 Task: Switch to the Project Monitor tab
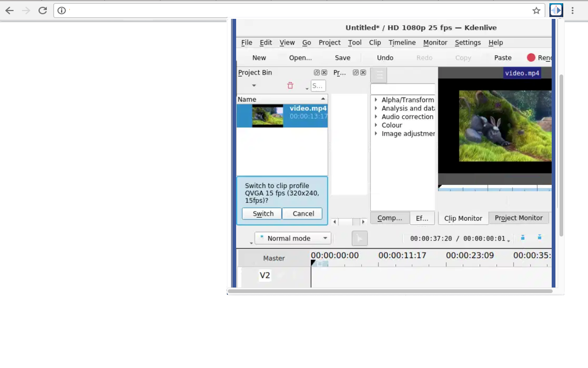pos(518,218)
